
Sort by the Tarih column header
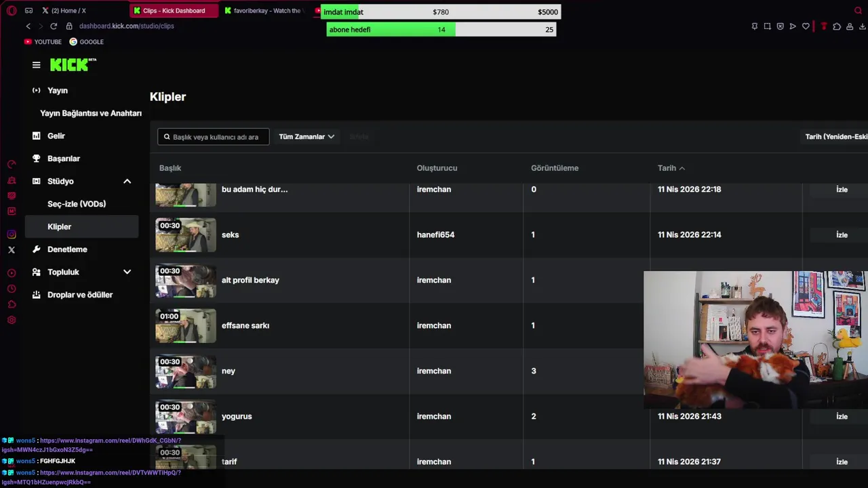click(x=671, y=168)
